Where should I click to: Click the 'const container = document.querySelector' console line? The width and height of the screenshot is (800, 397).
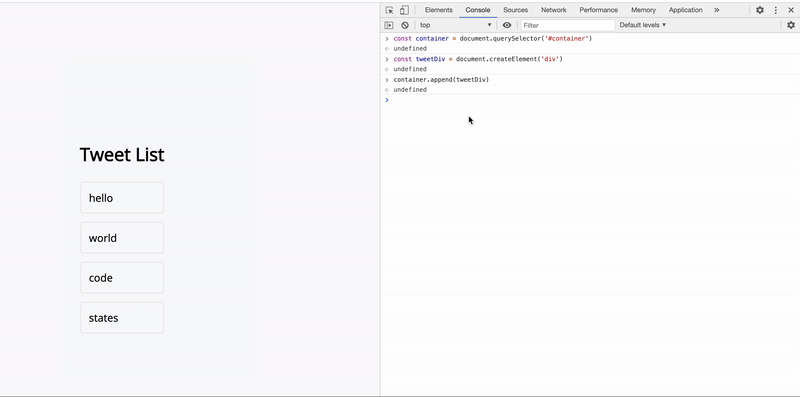(x=493, y=39)
